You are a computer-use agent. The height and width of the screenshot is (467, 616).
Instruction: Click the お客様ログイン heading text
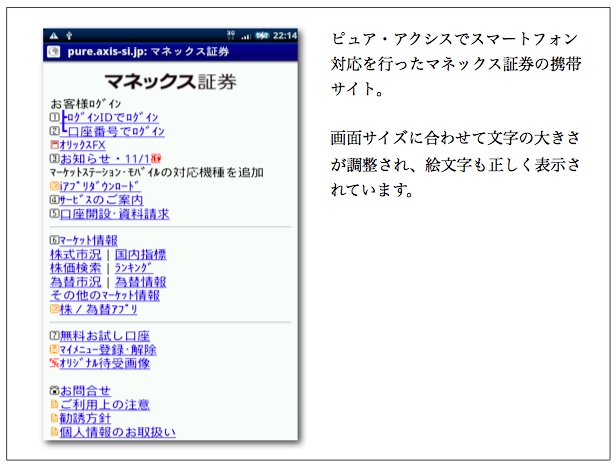click(x=86, y=104)
